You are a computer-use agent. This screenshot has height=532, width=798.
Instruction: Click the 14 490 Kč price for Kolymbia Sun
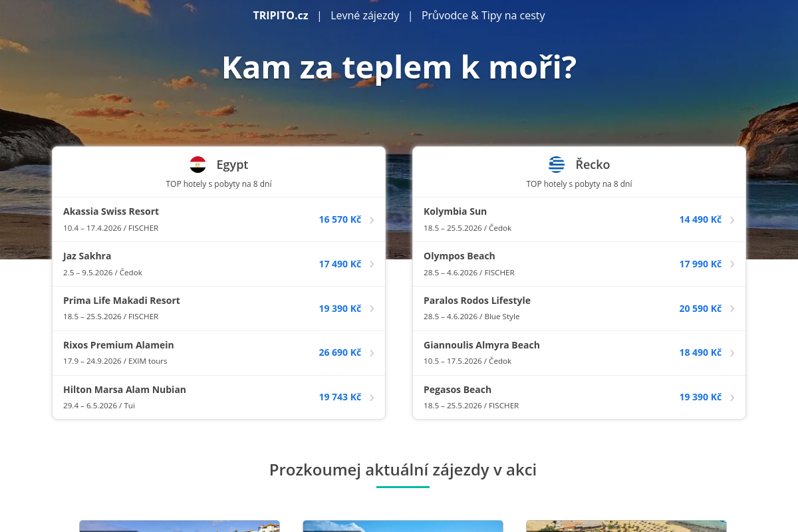[700, 219]
